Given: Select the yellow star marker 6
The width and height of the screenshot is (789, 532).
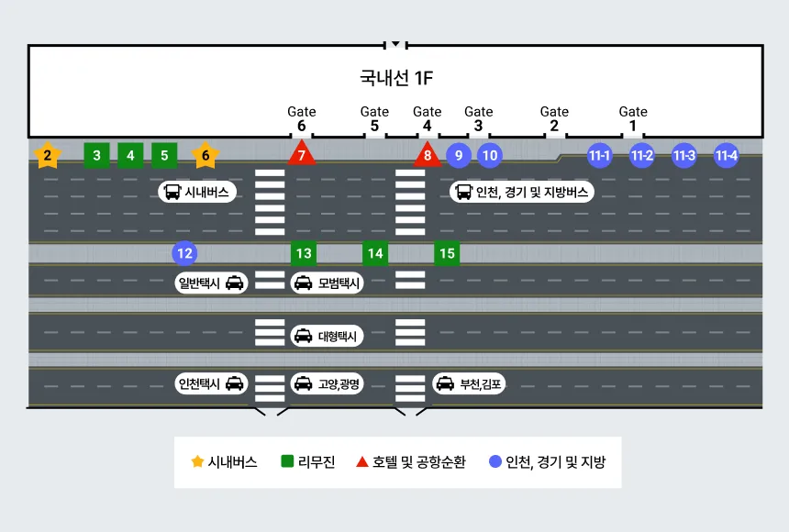Looking at the screenshot, I should [206, 156].
